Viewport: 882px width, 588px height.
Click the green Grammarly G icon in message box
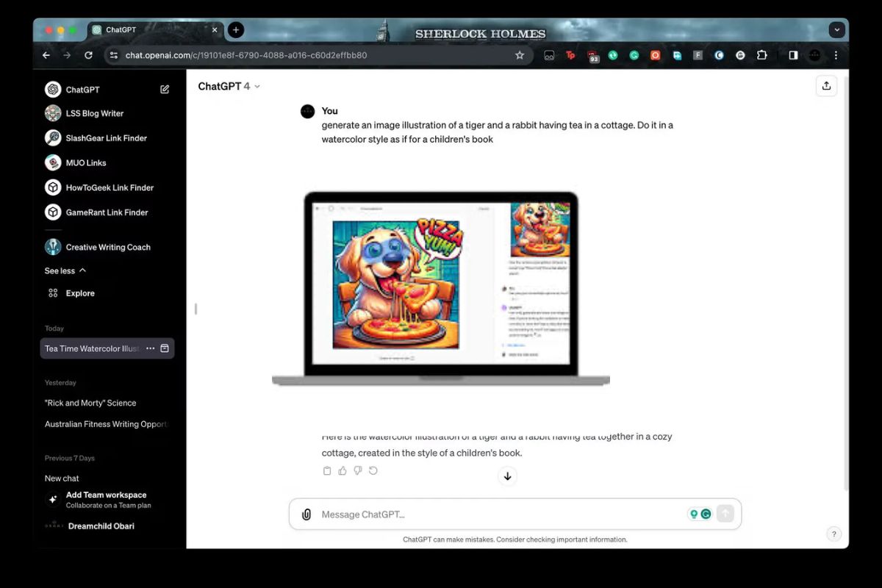click(x=706, y=514)
